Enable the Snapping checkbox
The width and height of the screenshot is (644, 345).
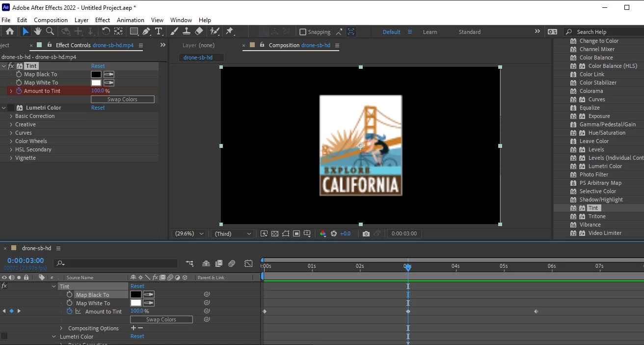tap(303, 32)
